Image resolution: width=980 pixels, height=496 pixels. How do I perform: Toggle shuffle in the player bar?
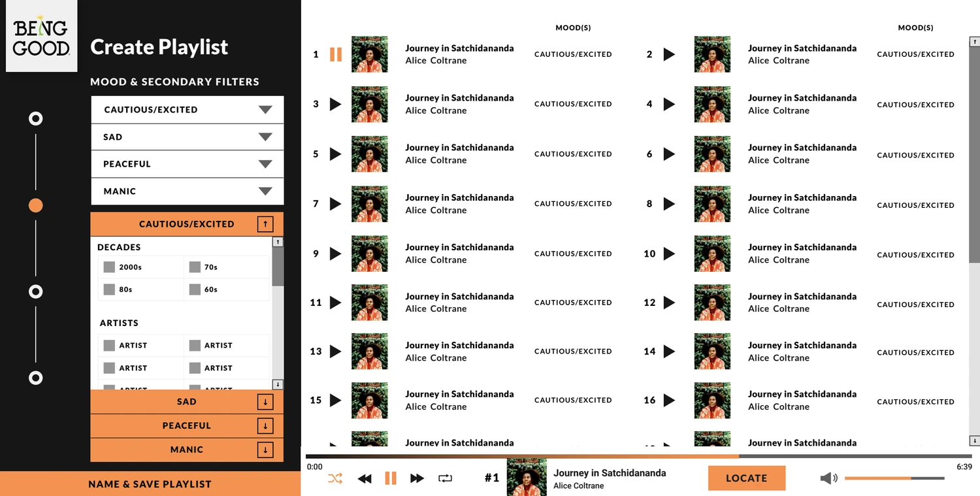(x=335, y=478)
